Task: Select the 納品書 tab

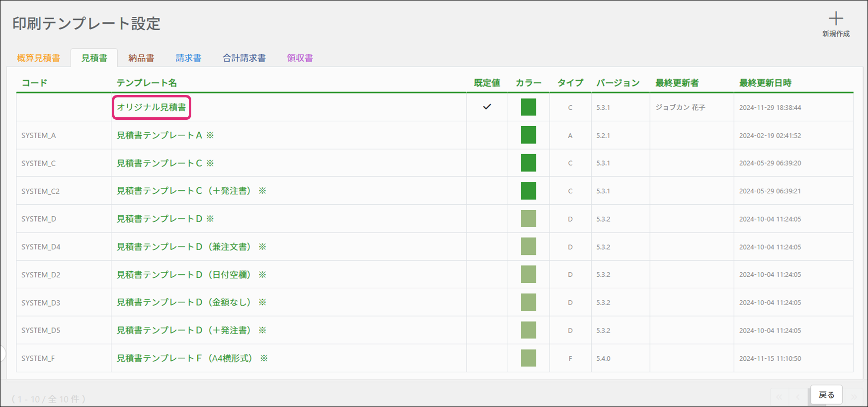Action: [141, 58]
